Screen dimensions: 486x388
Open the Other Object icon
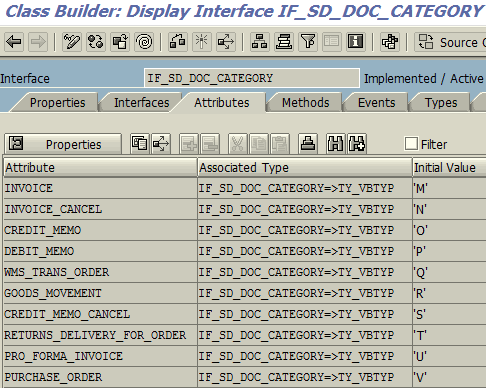point(120,42)
